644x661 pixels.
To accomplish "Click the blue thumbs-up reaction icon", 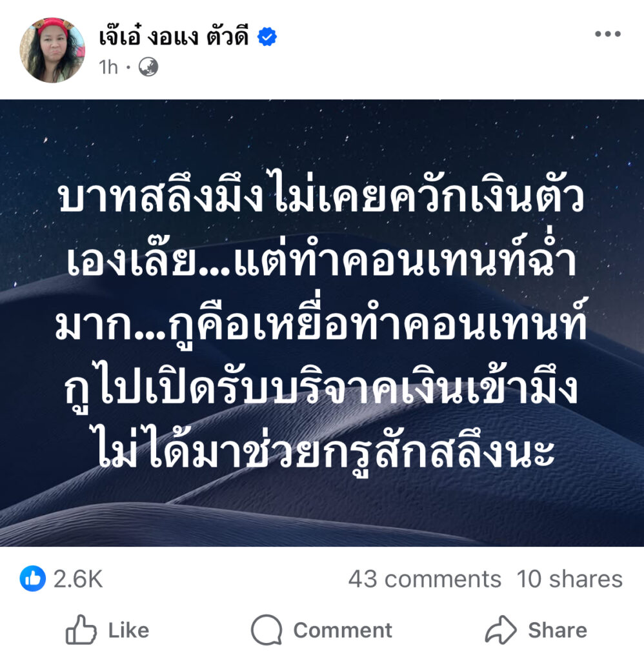I will tap(32, 578).
